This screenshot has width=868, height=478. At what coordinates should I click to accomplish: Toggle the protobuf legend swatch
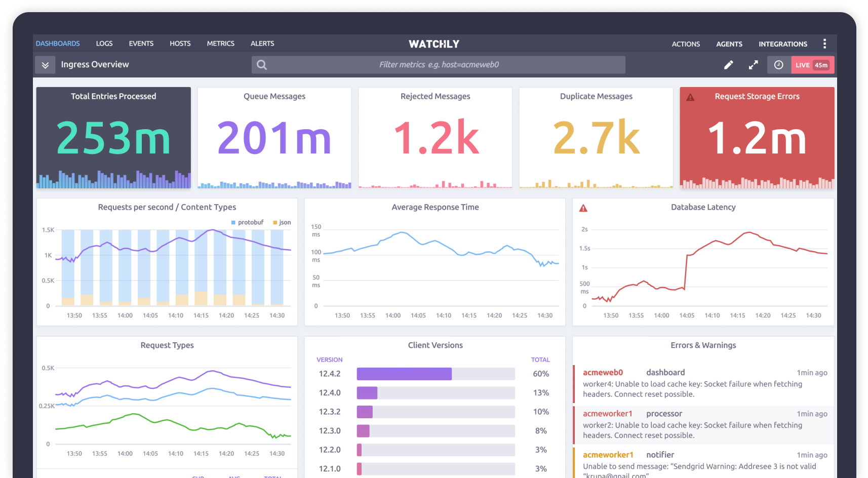[233, 222]
